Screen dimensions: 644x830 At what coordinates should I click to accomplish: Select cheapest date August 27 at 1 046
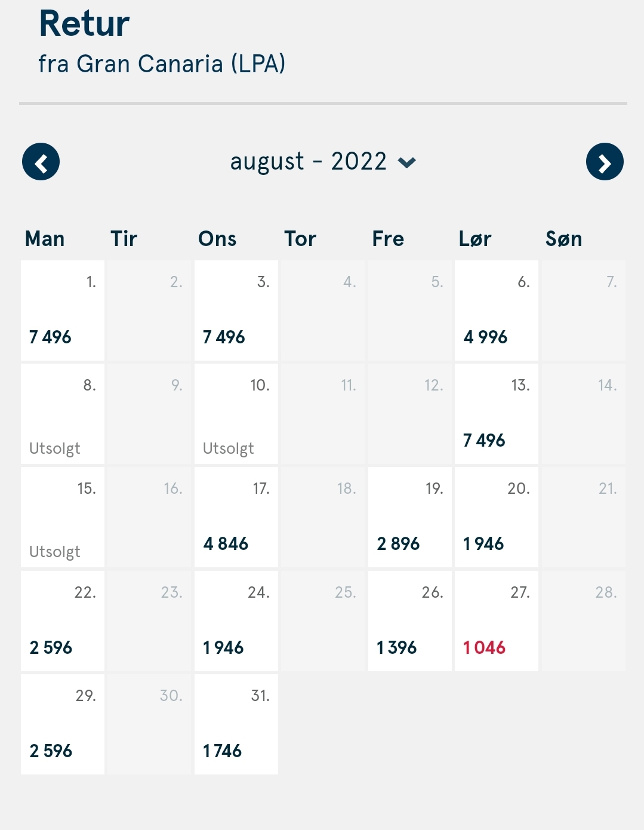point(497,621)
